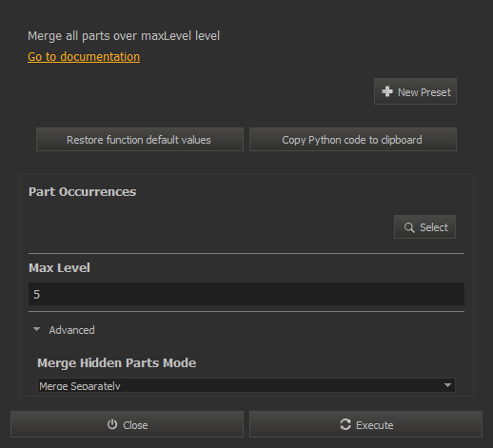The image size is (493, 448).
Task: Click the Merge Hidden Parts Mode label
Action: pos(117,363)
